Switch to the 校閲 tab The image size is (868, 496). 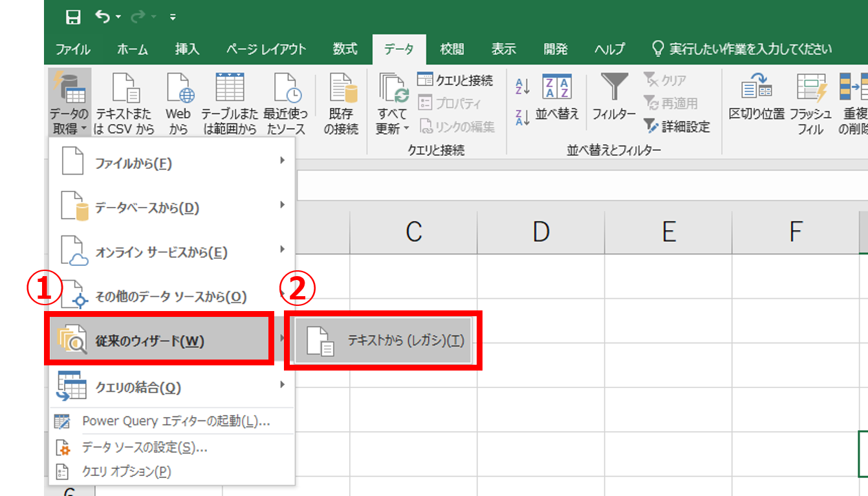tap(452, 49)
